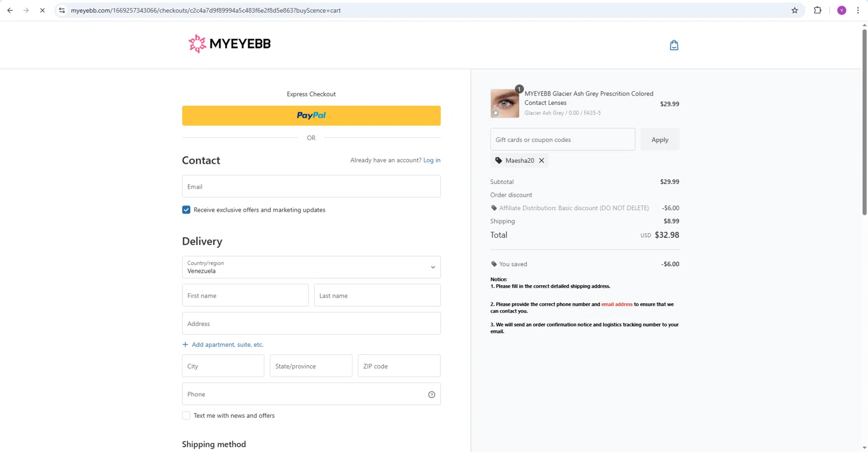Focus the Address input field

click(311, 324)
